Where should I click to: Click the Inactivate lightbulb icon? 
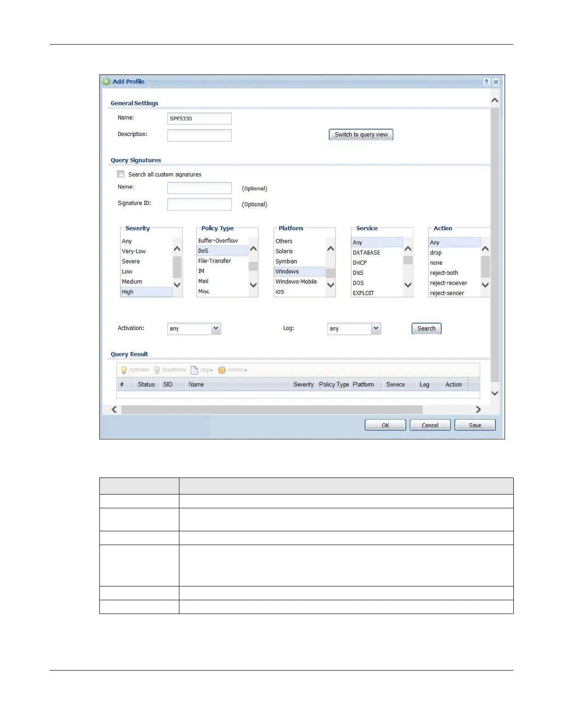tap(157, 370)
